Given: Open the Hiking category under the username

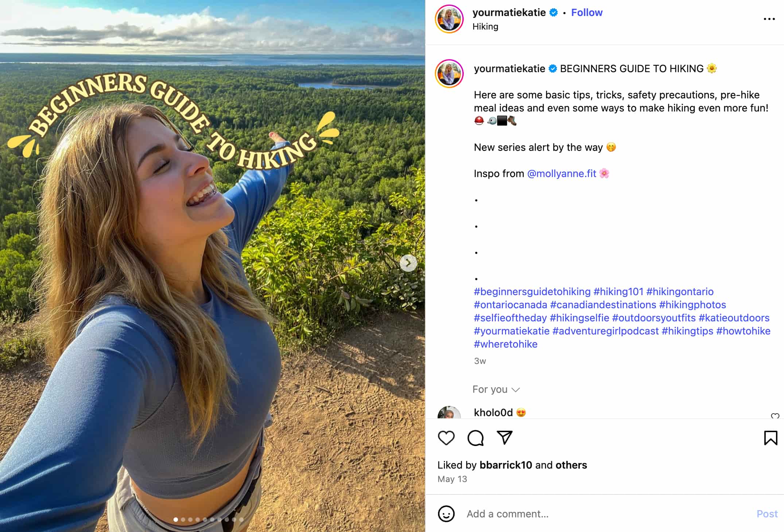Looking at the screenshot, I should tap(485, 26).
